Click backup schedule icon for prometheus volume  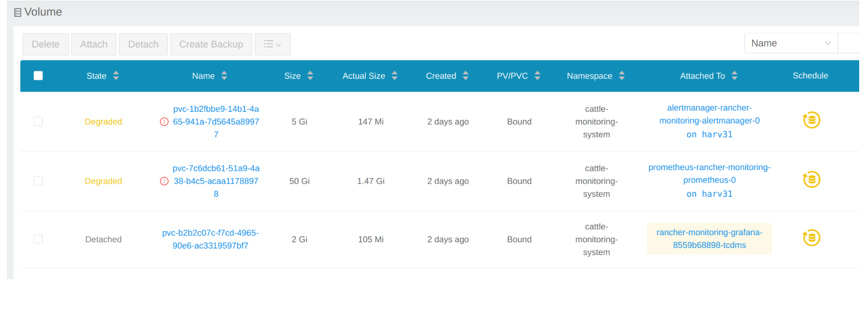coord(811,180)
